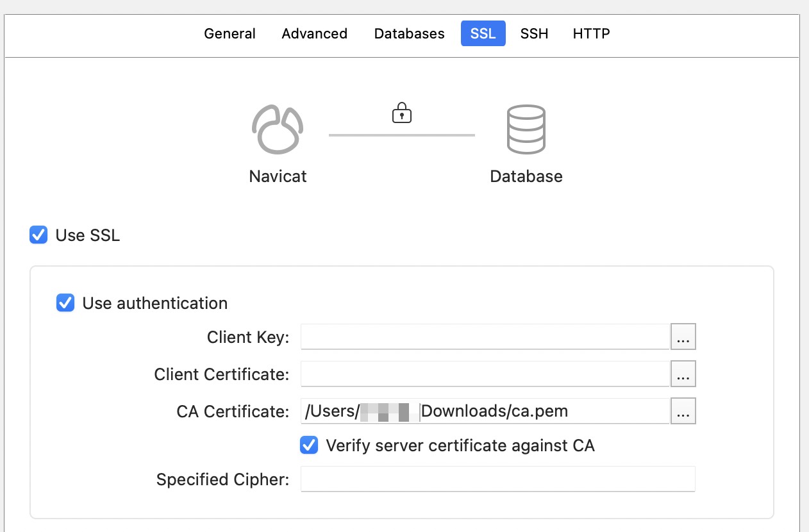Click the Database cylinder icon
The image size is (809, 532).
pyautogui.click(x=526, y=129)
